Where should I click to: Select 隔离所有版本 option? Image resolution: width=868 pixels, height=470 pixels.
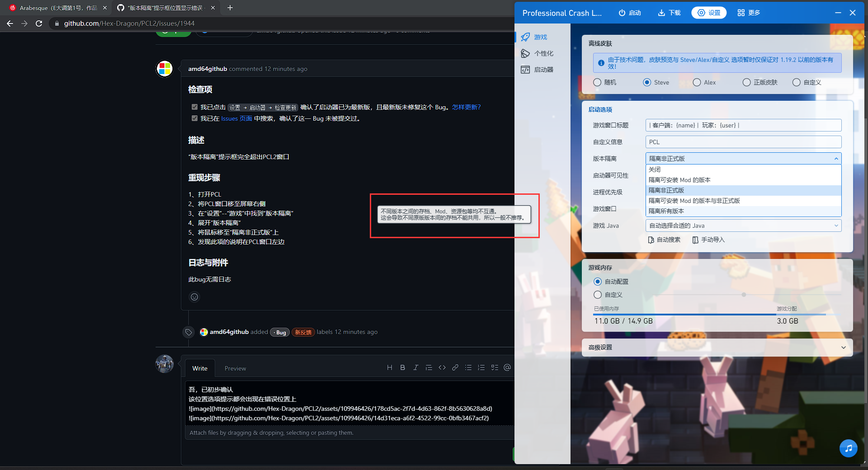tap(743, 211)
